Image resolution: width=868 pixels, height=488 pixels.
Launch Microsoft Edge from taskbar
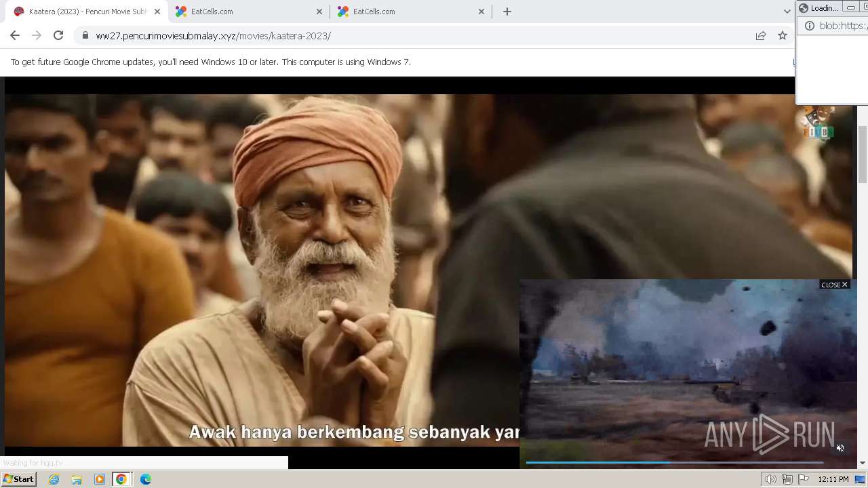146,479
